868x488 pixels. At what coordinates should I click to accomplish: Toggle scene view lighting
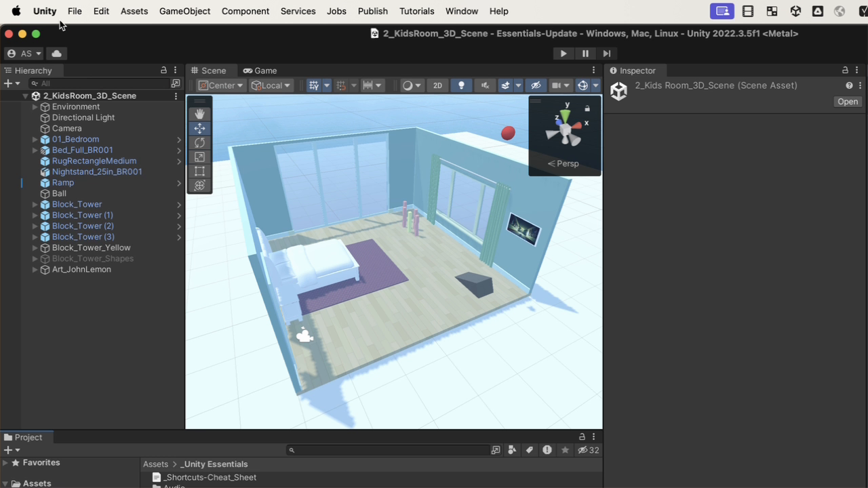[x=461, y=85]
